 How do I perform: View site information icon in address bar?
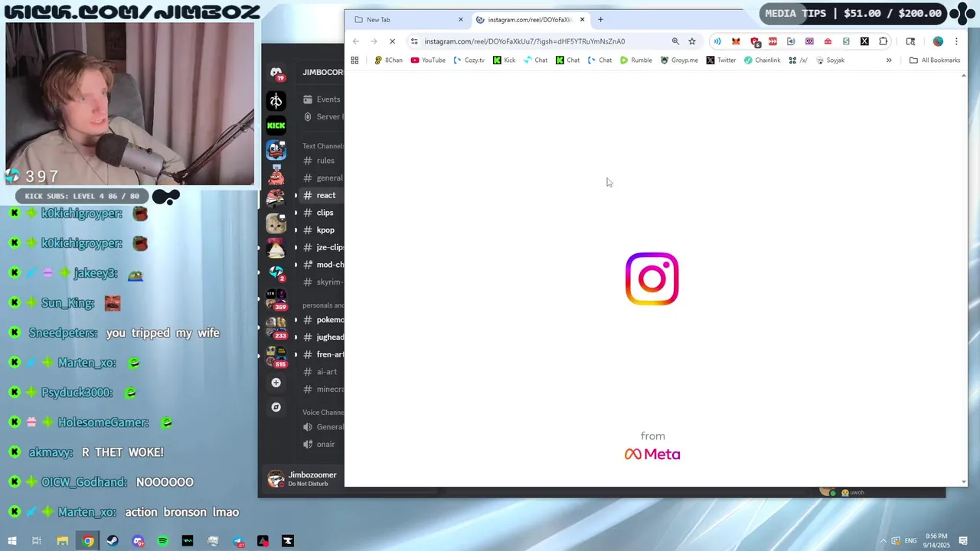[x=414, y=41]
